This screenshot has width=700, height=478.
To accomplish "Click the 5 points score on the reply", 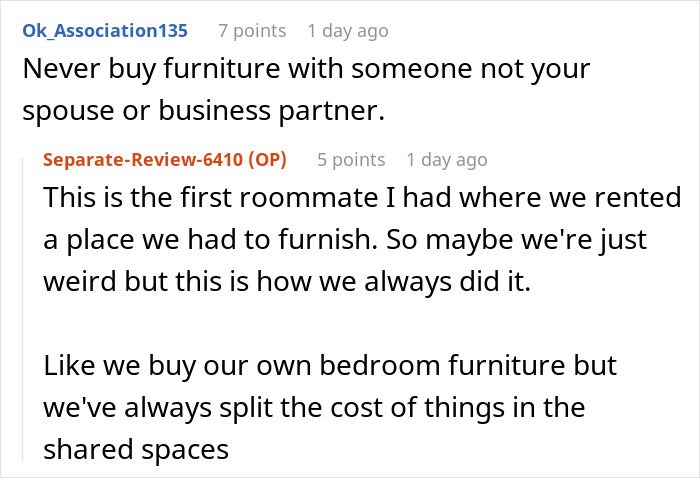I will coord(350,159).
